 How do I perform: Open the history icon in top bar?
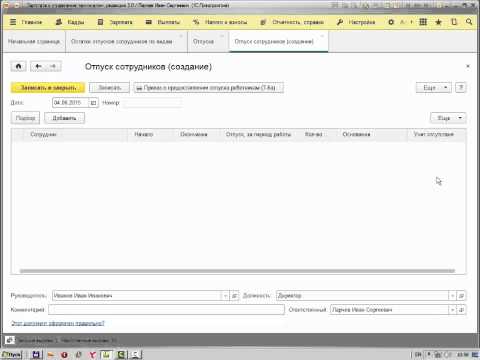pyautogui.click(x=454, y=22)
